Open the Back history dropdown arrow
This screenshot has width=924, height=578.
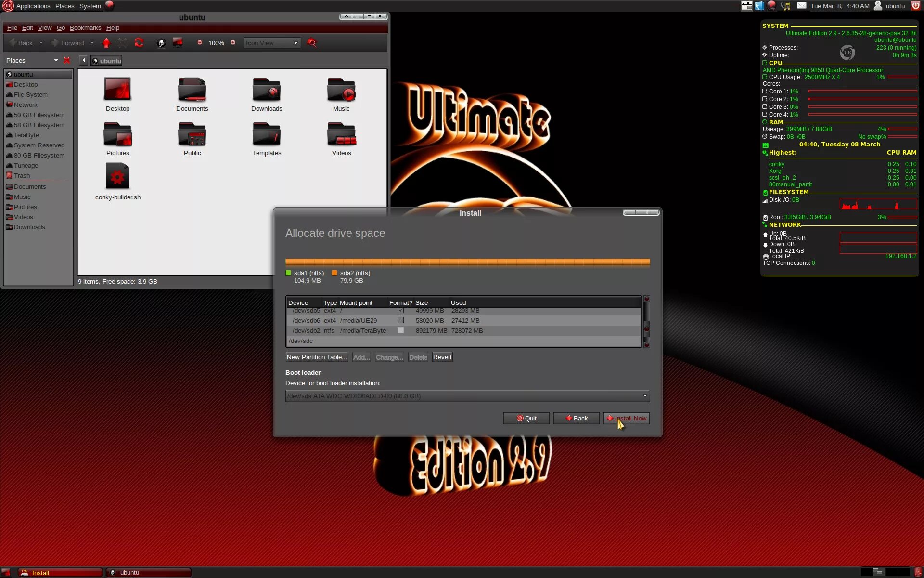[x=41, y=43]
